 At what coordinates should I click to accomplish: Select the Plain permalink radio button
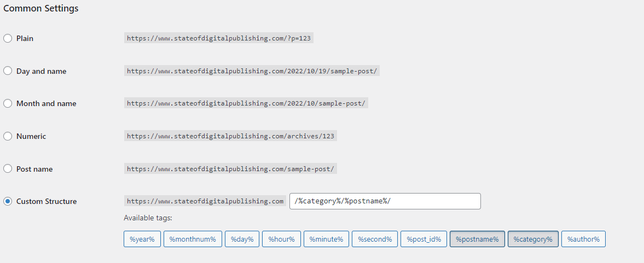click(8, 38)
